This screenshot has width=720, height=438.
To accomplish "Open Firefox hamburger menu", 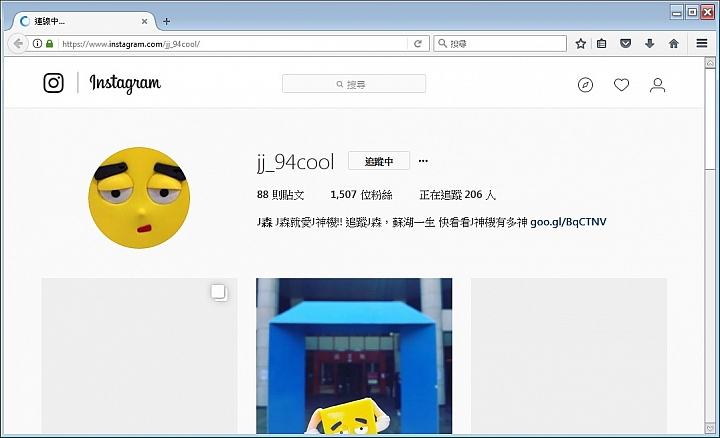I will tap(701, 43).
